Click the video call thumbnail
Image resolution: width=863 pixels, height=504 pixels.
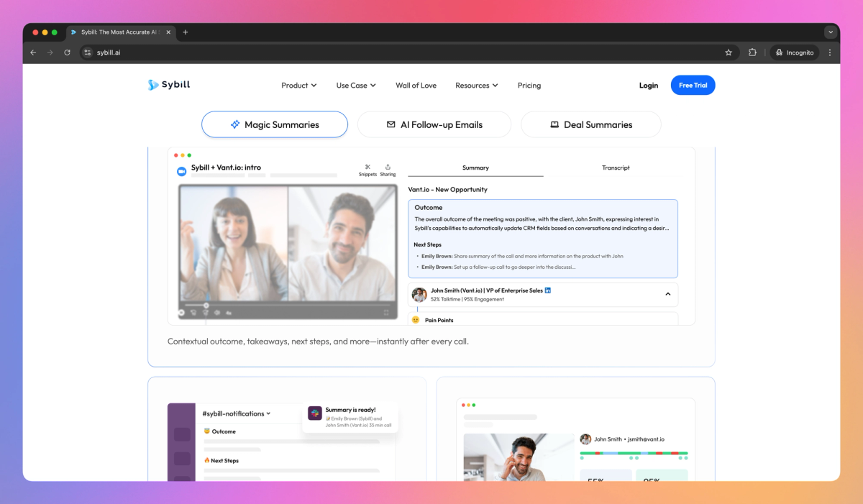[x=288, y=252]
